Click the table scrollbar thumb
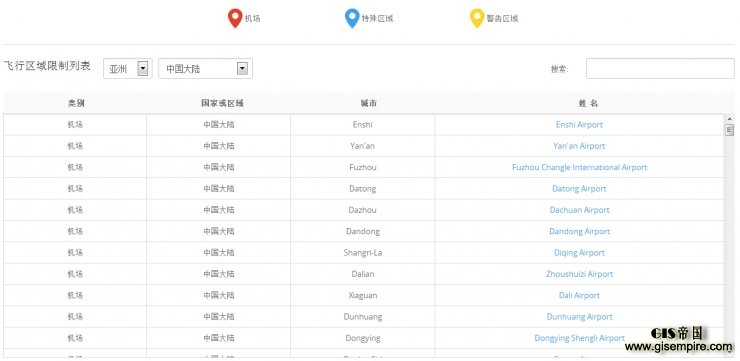Screen dimensions: 740x361 (730, 130)
